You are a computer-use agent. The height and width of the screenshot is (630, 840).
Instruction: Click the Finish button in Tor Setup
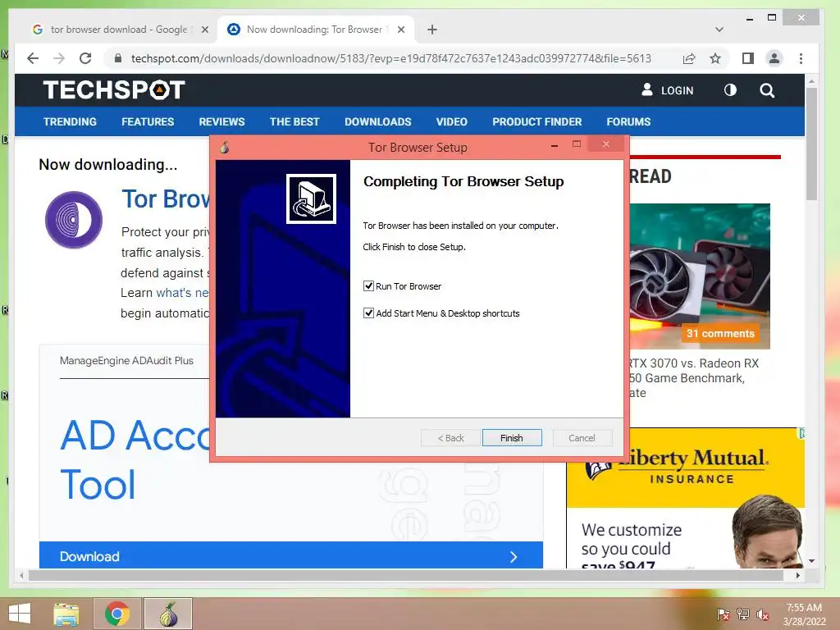coord(512,438)
